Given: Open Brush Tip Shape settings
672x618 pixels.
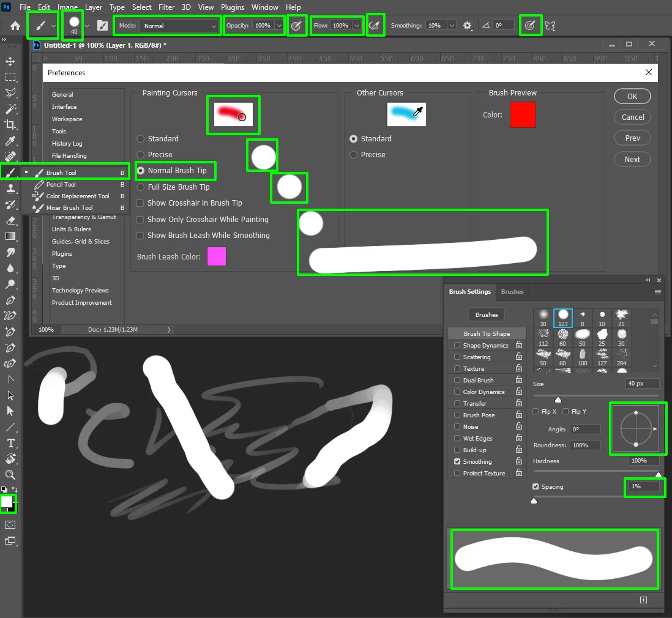Looking at the screenshot, I should click(487, 334).
